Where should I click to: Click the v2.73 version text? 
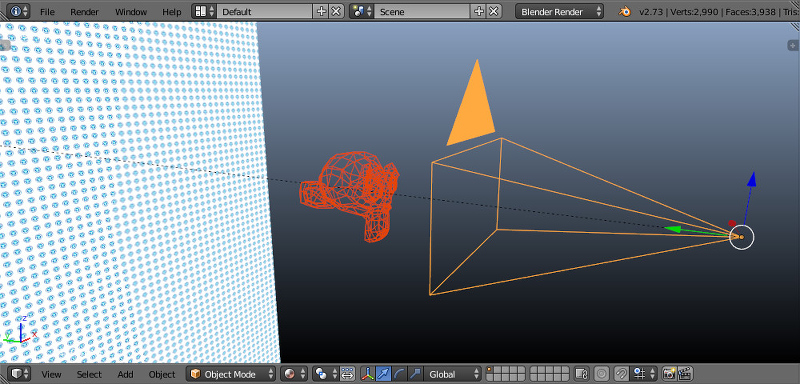[x=652, y=12]
